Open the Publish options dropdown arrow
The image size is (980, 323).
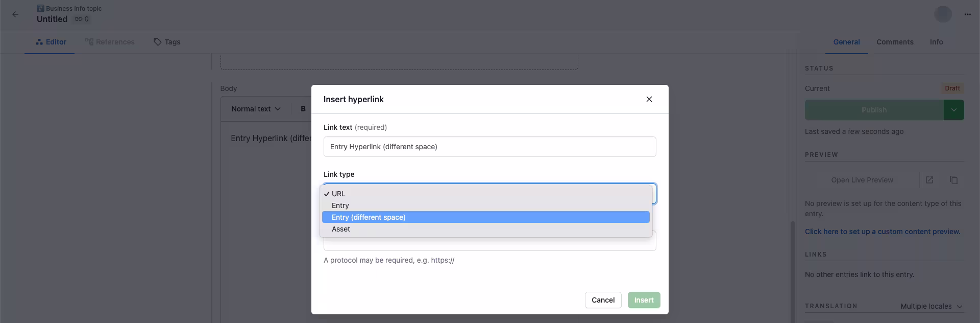pos(953,110)
